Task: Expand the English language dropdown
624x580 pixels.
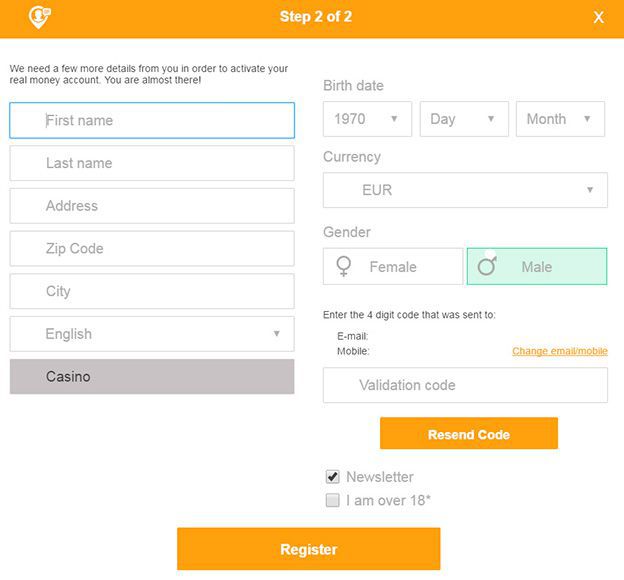Action: coord(152,334)
